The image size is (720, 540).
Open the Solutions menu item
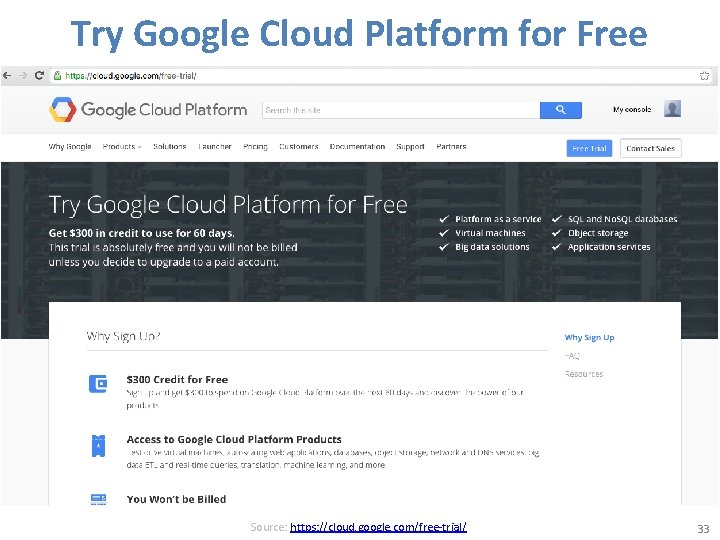point(169,146)
